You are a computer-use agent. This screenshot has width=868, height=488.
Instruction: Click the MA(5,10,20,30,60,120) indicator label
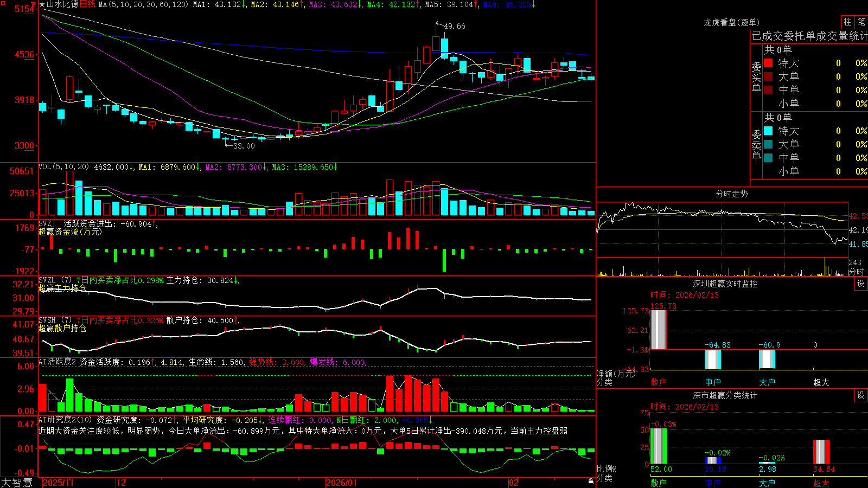143,4
